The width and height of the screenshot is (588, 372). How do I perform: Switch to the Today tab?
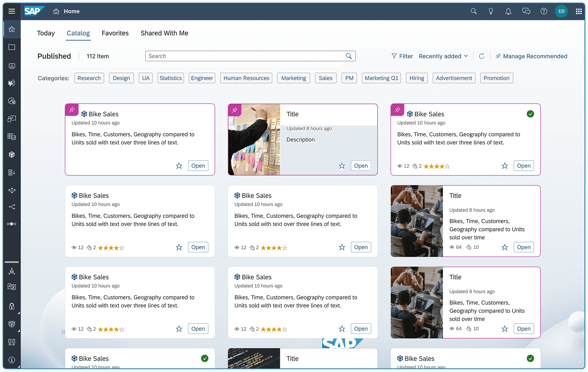coord(46,33)
